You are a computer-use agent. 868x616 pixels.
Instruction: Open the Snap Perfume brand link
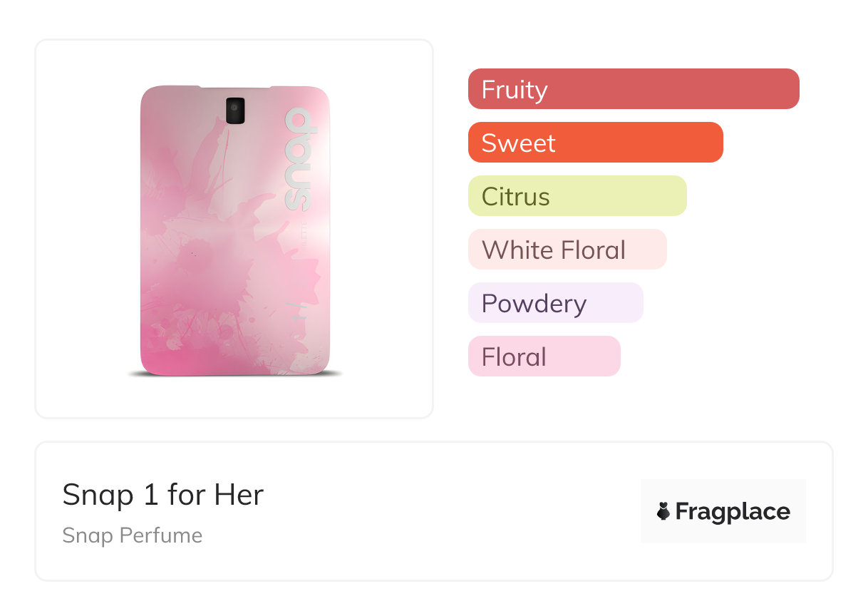coord(132,535)
